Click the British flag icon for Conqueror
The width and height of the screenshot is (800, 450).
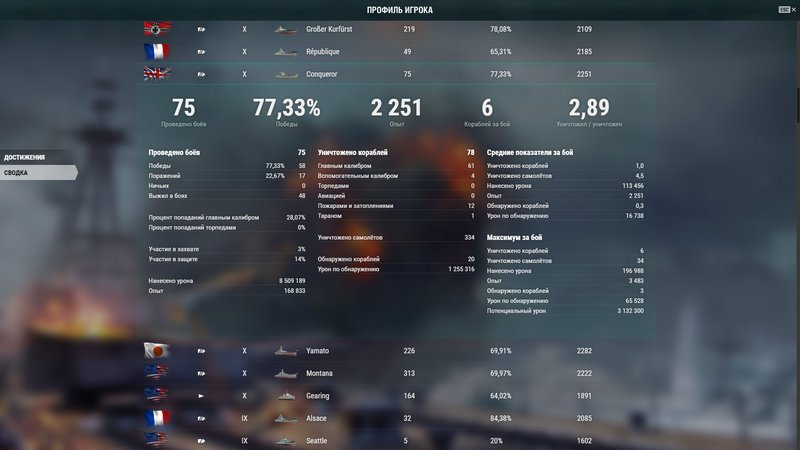[x=157, y=73]
